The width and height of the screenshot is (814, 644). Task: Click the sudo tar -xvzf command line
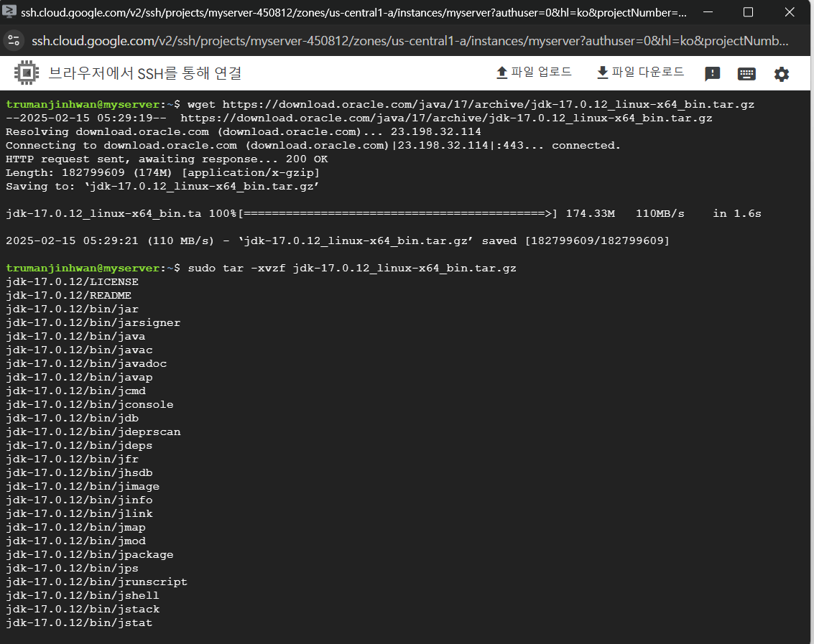[x=351, y=268]
